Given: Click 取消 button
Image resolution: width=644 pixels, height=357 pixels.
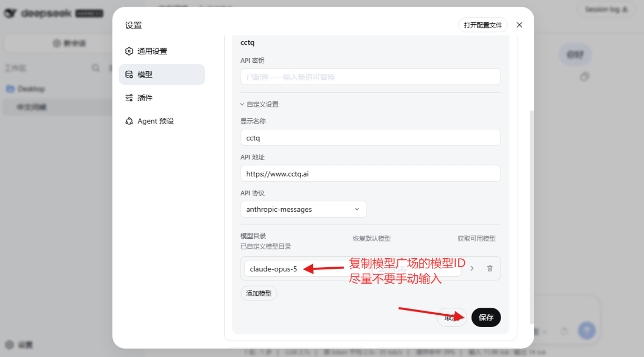Looking at the screenshot, I should tap(452, 317).
